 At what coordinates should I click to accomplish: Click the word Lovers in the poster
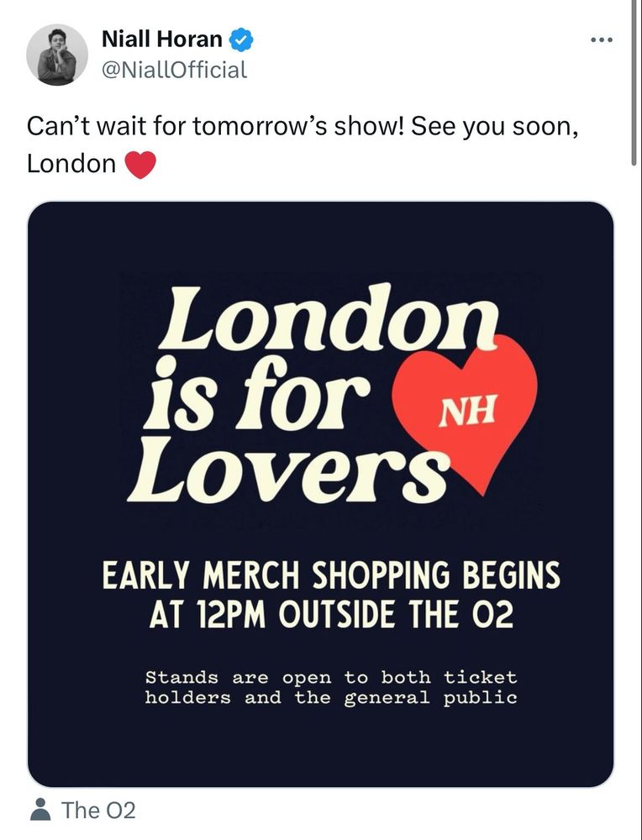[x=287, y=471]
